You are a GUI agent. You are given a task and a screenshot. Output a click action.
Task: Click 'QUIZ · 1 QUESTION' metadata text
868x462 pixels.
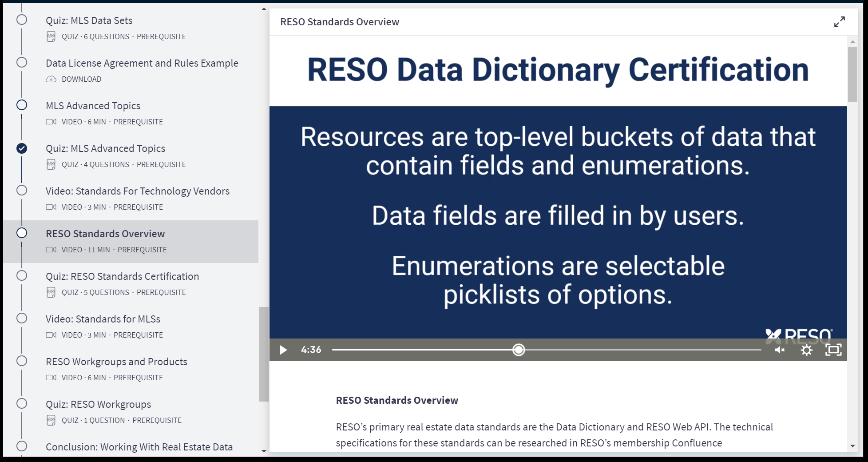pos(93,420)
